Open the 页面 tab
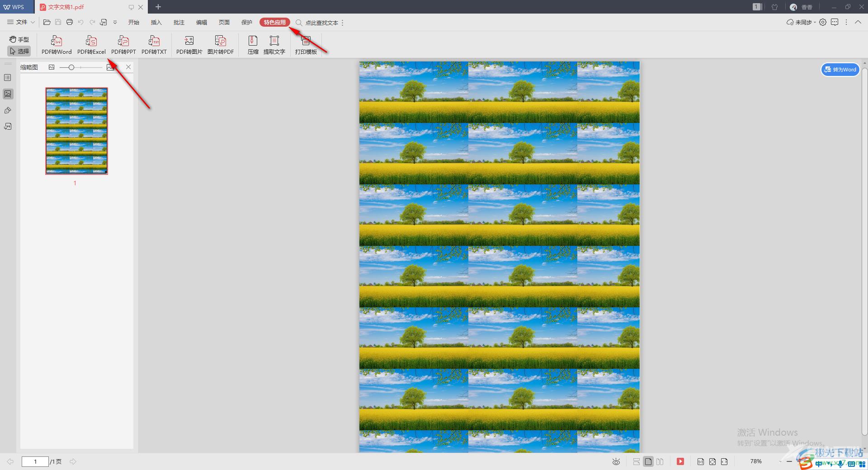 click(x=224, y=22)
